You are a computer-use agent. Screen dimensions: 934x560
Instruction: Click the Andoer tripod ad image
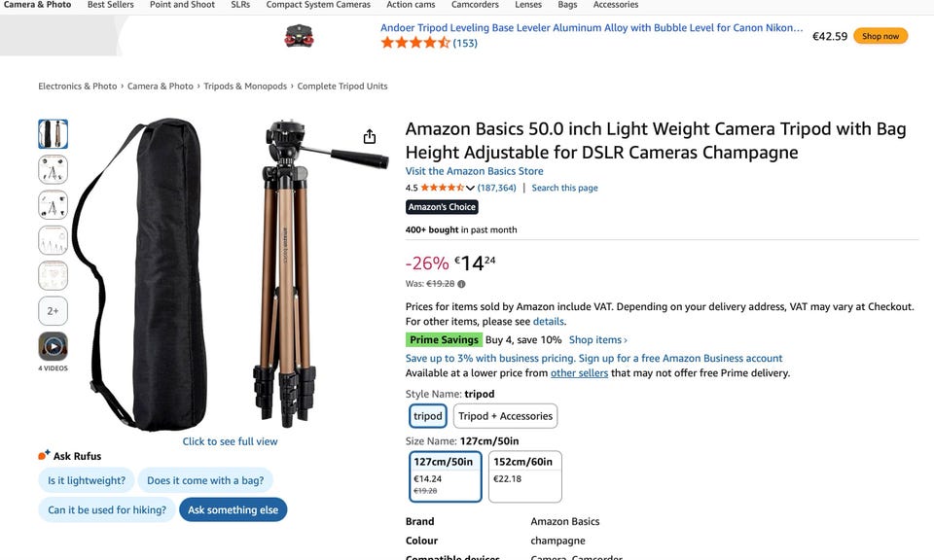coord(299,36)
